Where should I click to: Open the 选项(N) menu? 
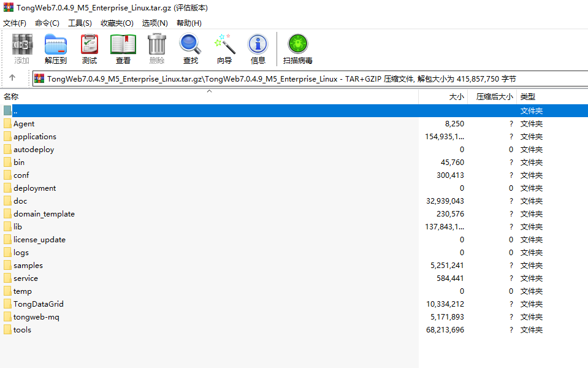pyautogui.click(x=155, y=23)
